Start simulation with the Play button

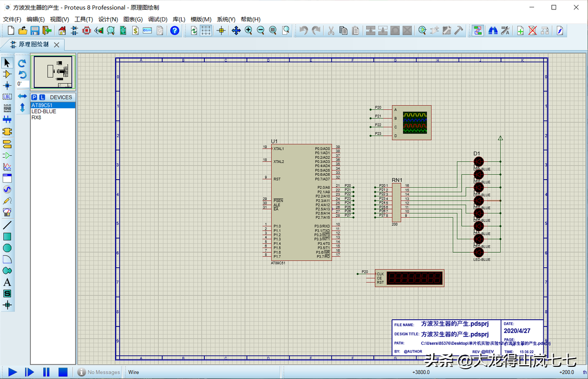click(13, 372)
